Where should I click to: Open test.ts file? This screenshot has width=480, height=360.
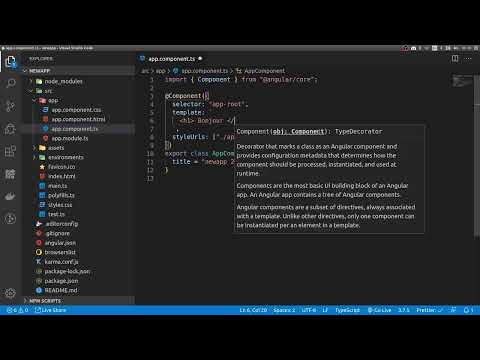click(56, 214)
